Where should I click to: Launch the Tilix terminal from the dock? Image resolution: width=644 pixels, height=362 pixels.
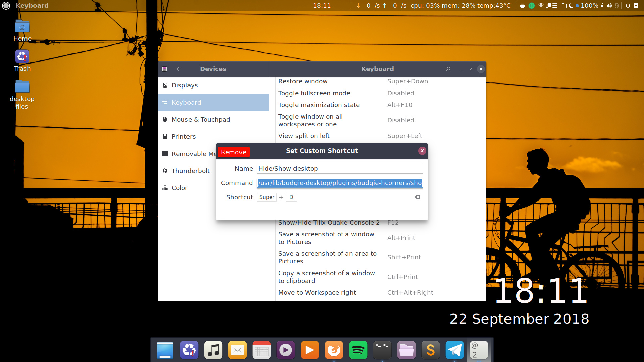coord(382,350)
